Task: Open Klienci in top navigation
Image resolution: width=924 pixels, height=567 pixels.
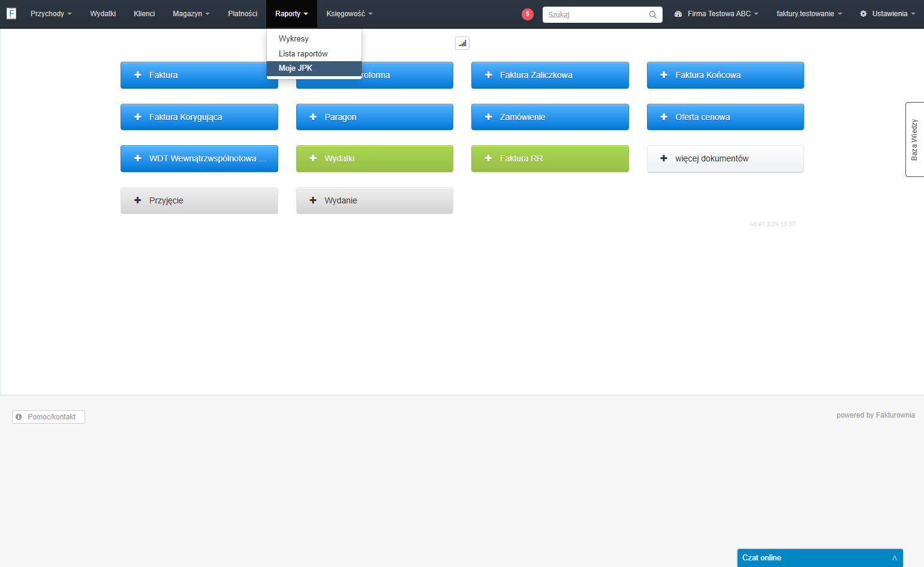Action: point(145,14)
